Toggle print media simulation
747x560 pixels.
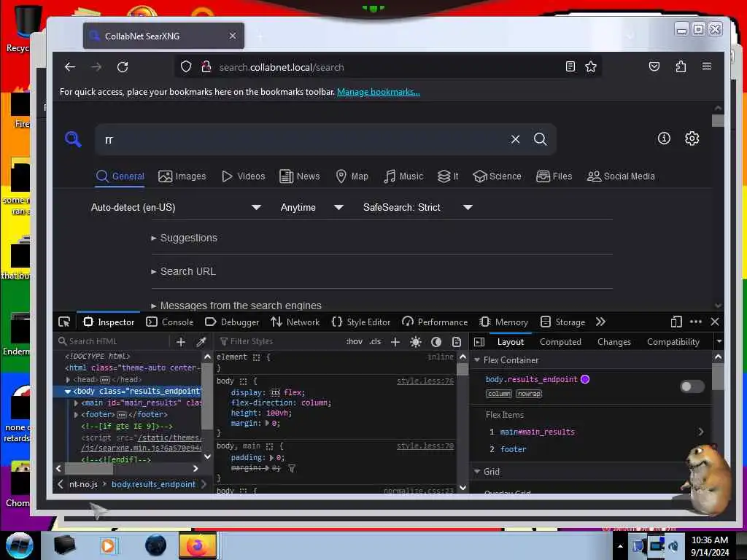(457, 341)
